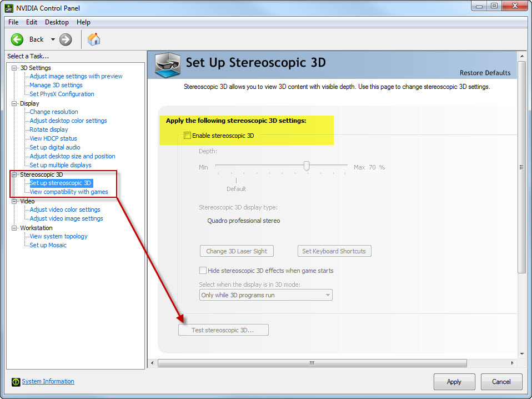Collapse the Workstation tree node

(14, 228)
